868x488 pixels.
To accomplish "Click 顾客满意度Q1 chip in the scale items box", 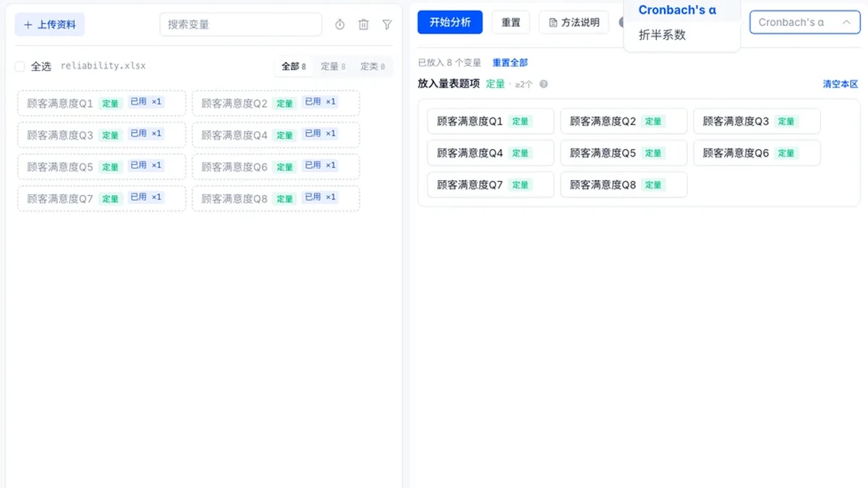I will (x=490, y=121).
